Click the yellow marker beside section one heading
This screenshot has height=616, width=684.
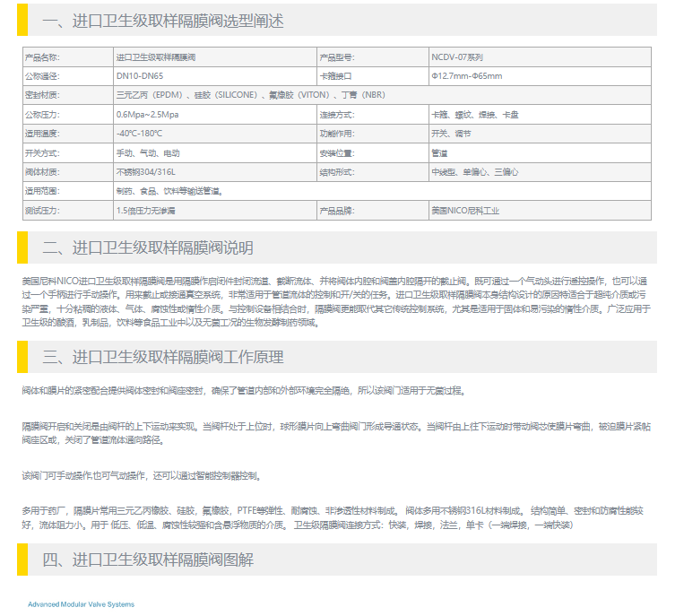[23, 21]
